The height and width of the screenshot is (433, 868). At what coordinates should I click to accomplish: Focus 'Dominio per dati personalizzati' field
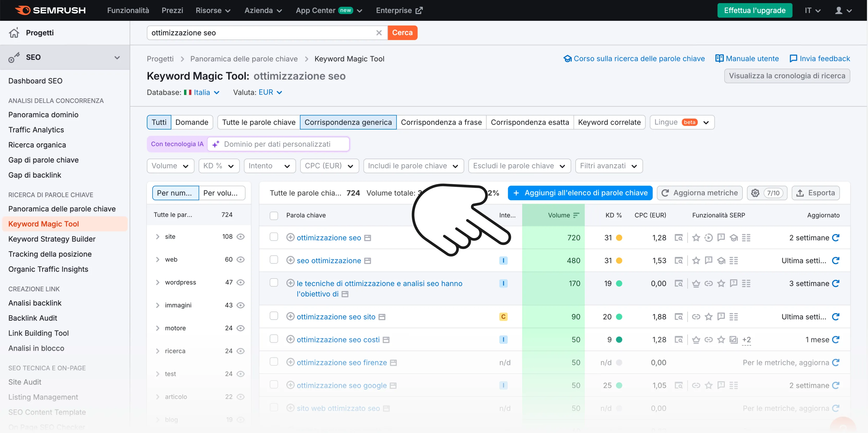[x=278, y=144]
